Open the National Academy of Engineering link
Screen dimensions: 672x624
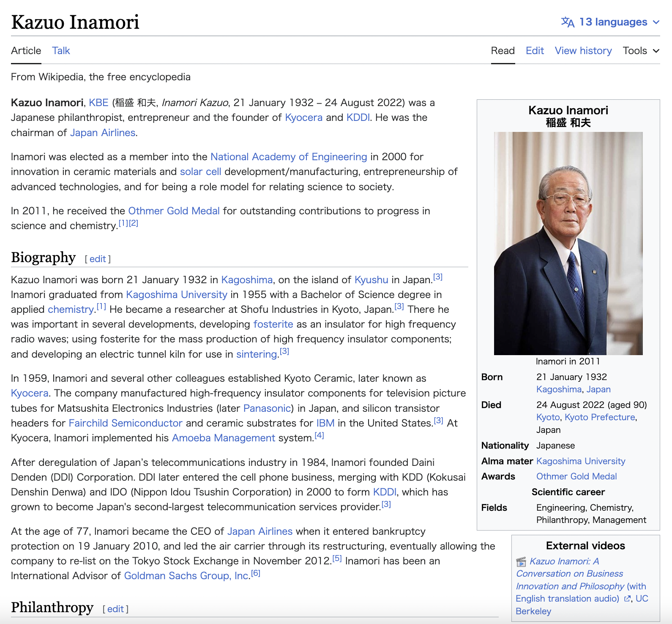pyautogui.click(x=289, y=157)
